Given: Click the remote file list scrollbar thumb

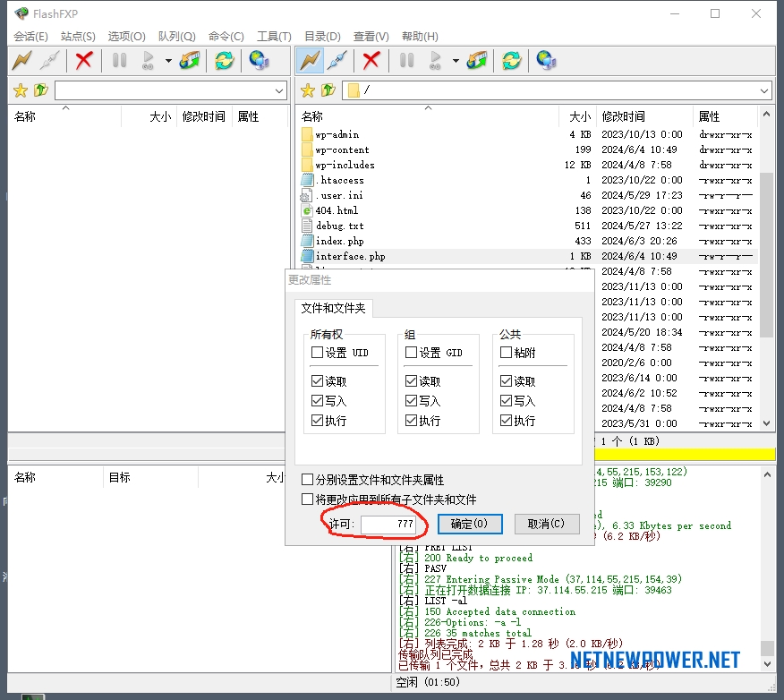Looking at the screenshot, I should pos(766,254).
